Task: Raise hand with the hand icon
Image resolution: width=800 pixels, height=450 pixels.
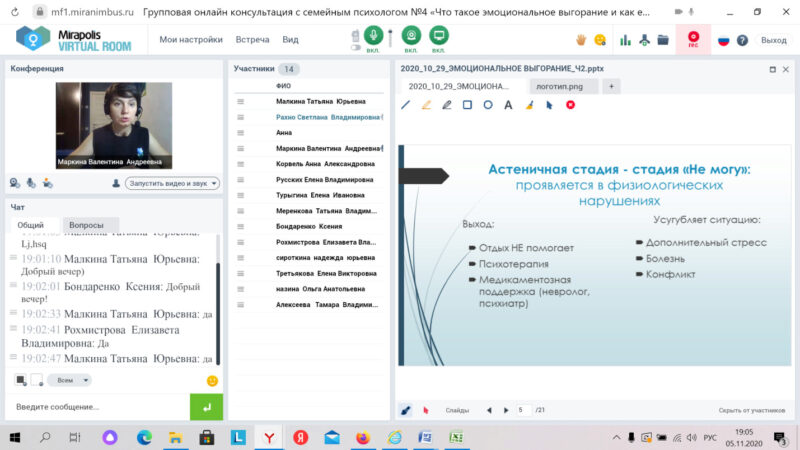Action: (x=581, y=40)
